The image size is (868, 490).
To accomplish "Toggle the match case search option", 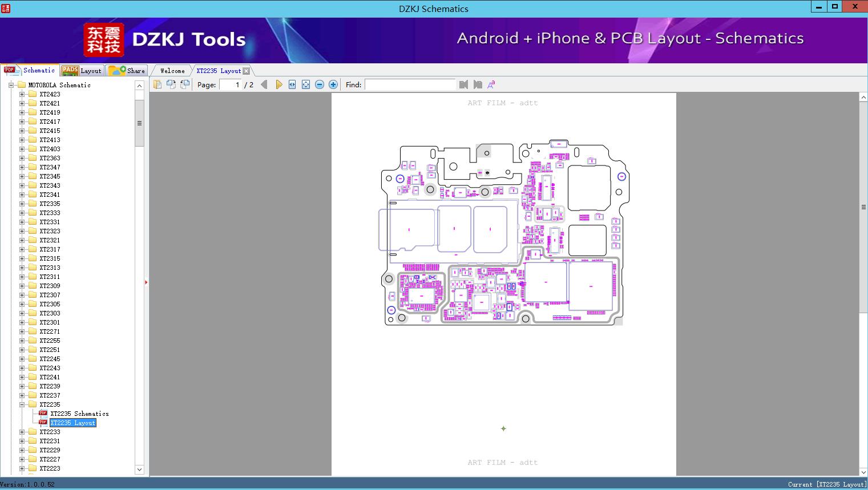I will [491, 84].
